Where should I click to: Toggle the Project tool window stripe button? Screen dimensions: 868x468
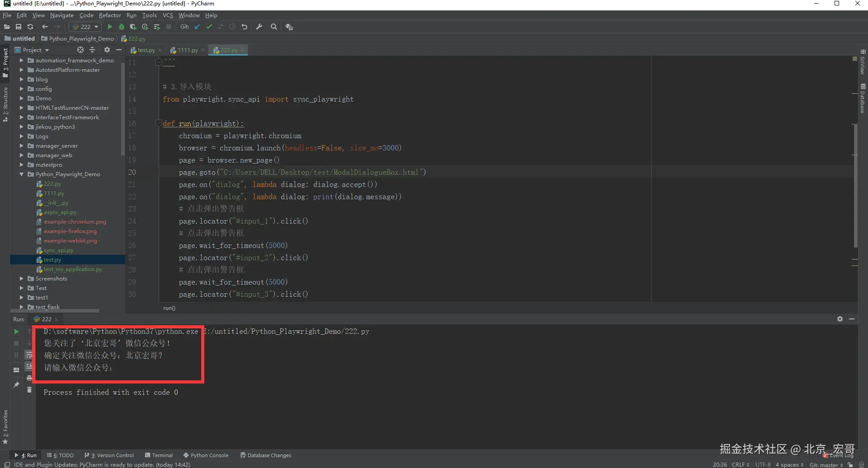[x=5, y=63]
